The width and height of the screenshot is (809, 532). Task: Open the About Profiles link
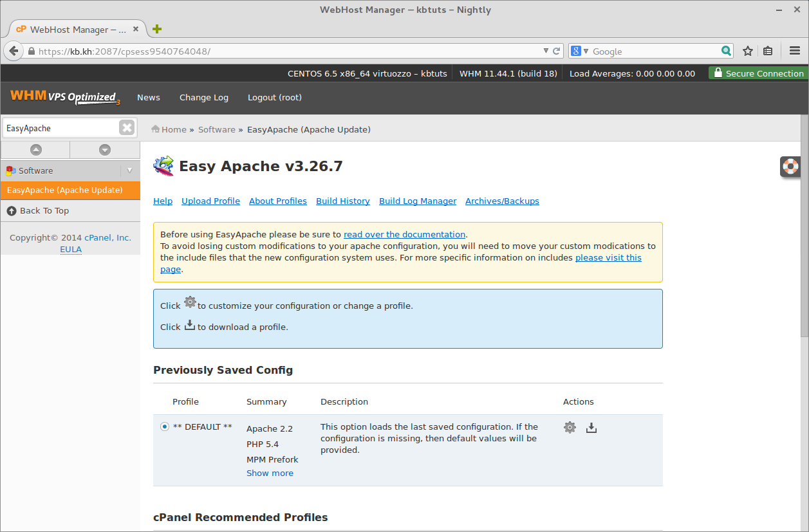(278, 201)
